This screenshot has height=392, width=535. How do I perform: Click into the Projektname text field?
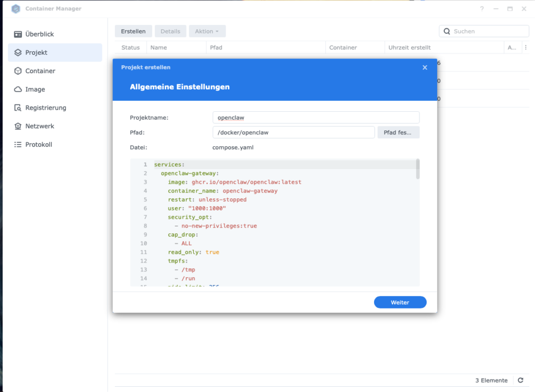click(316, 117)
